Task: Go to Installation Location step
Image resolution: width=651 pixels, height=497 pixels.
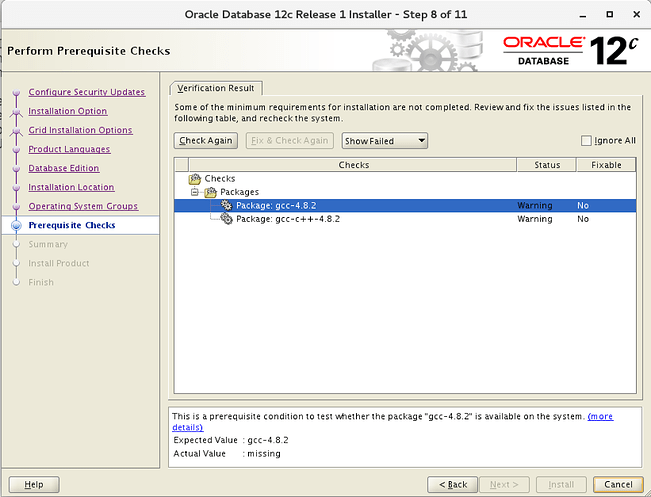Action: click(x=71, y=188)
